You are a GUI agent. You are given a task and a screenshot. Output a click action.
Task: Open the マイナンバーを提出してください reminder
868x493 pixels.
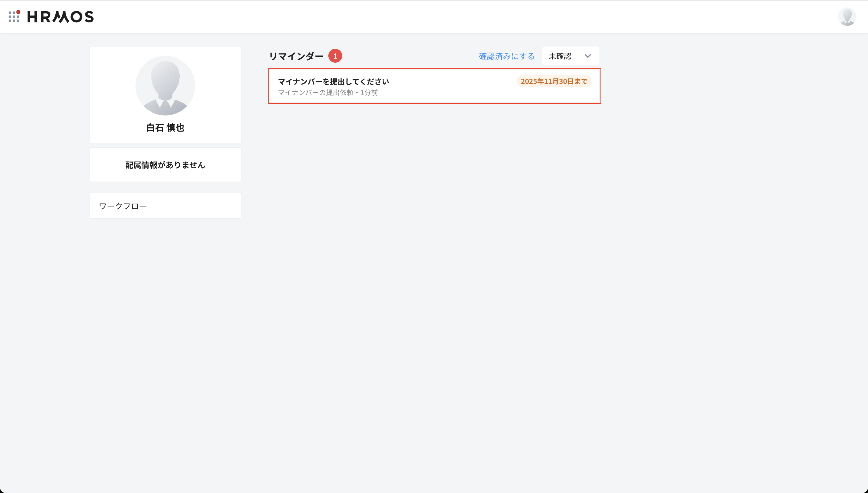(x=334, y=82)
